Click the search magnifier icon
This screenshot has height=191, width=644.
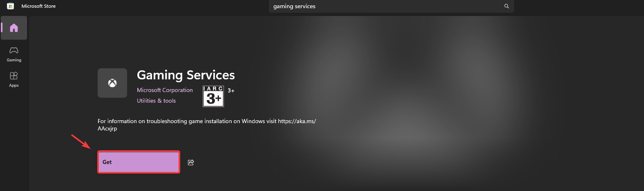pyautogui.click(x=507, y=6)
